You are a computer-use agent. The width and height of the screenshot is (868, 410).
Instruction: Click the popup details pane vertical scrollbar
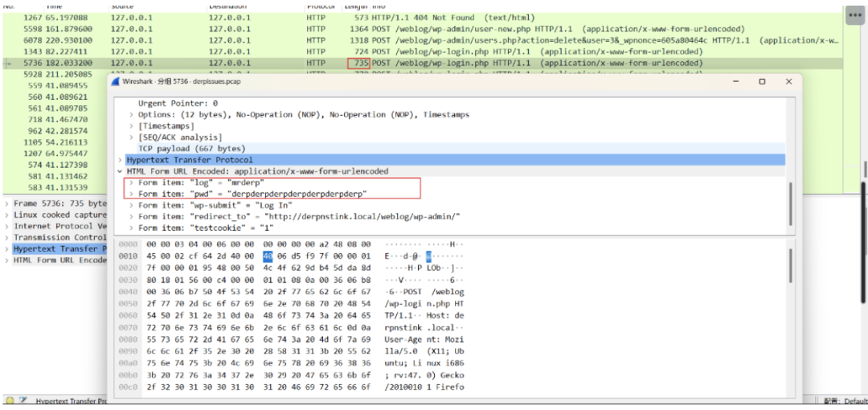(789, 203)
